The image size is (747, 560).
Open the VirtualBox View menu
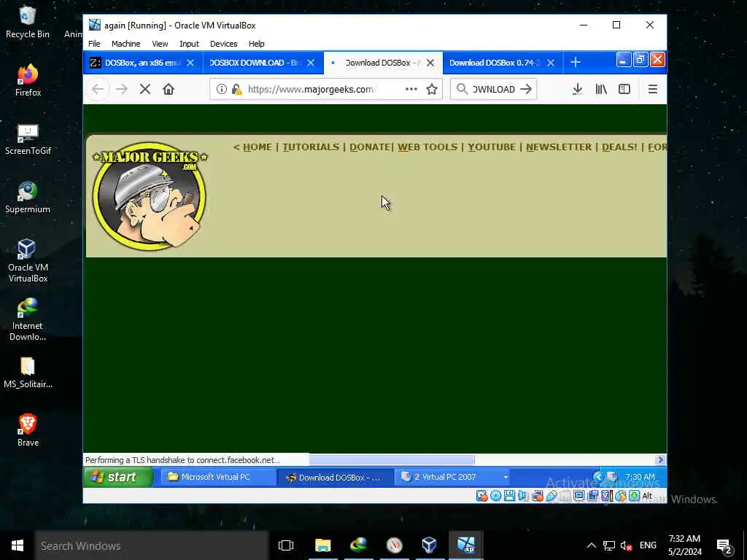pyautogui.click(x=160, y=44)
